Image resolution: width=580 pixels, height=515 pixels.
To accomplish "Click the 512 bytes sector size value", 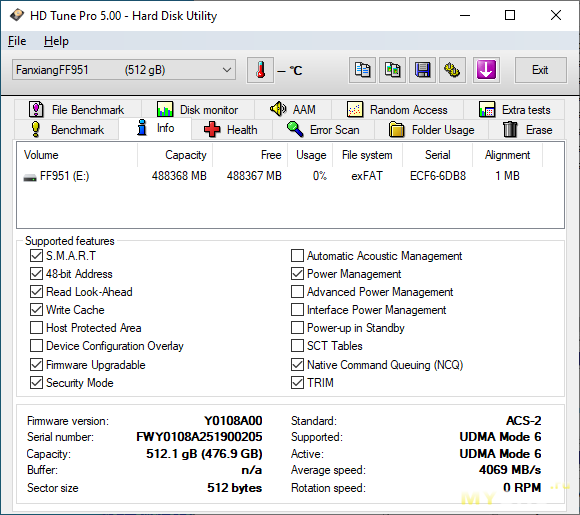I will point(235,488).
